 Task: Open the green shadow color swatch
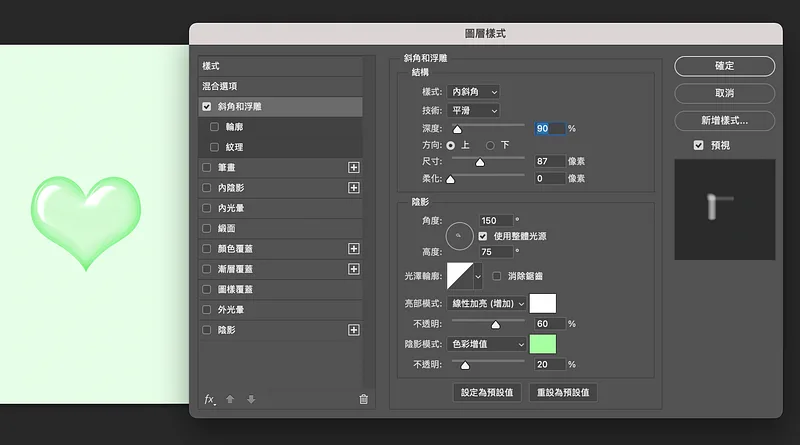coord(543,344)
